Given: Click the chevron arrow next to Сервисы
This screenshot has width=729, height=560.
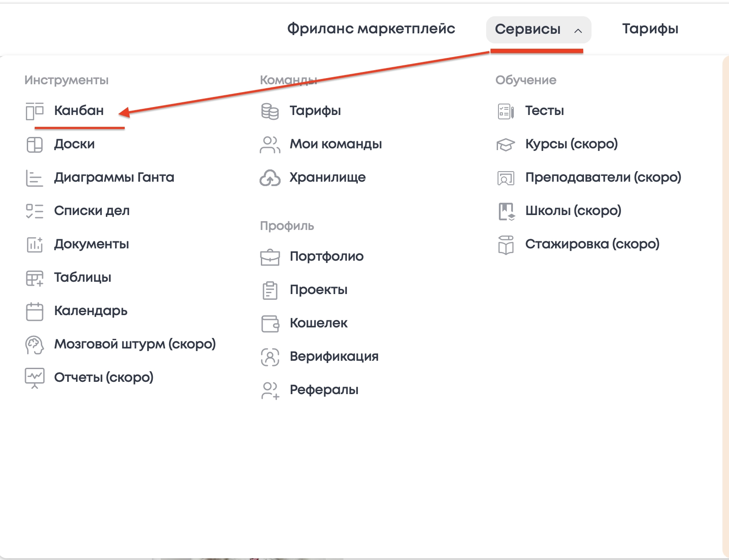Looking at the screenshot, I should coord(578,30).
